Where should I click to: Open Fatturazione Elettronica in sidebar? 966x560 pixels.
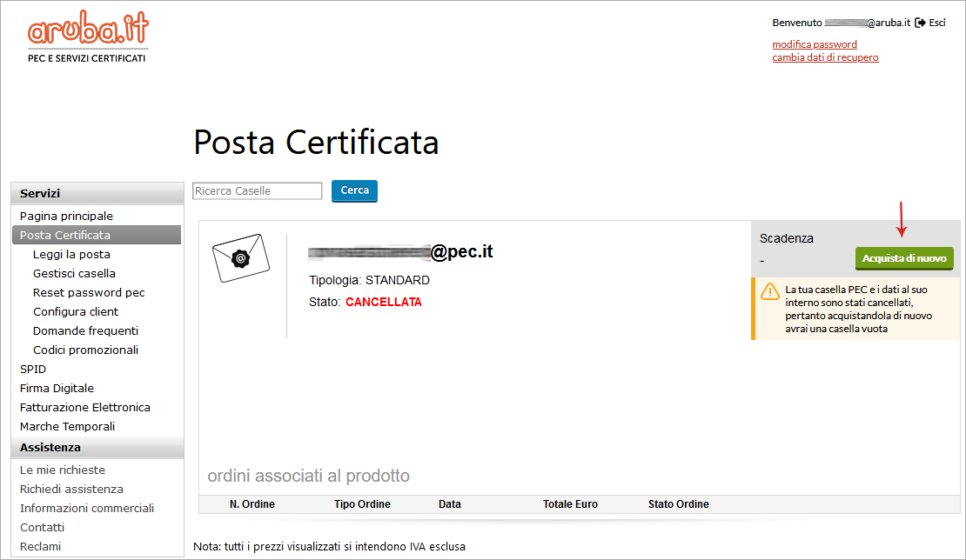point(85,407)
